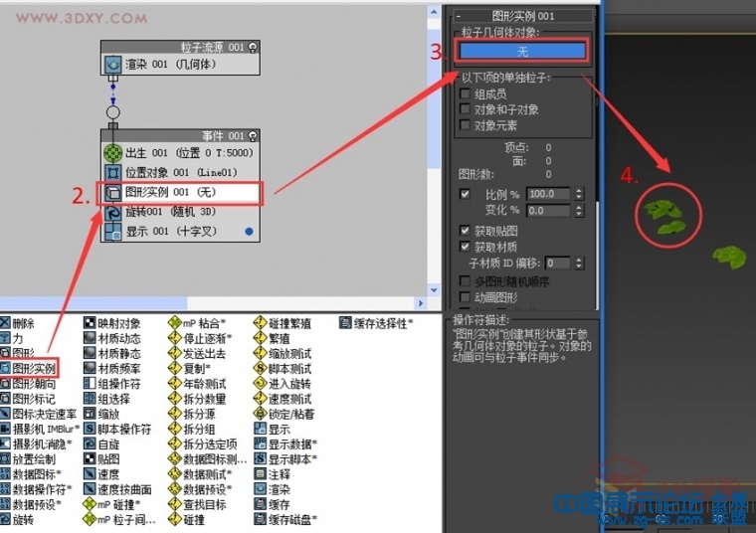Pick the 注释 operator in the depot
Screen dimensions: 756x533
coord(273,474)
